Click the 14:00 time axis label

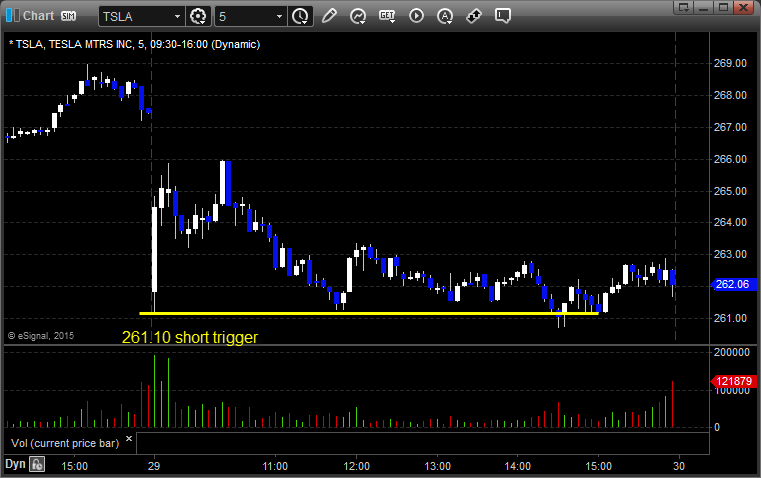517,466
